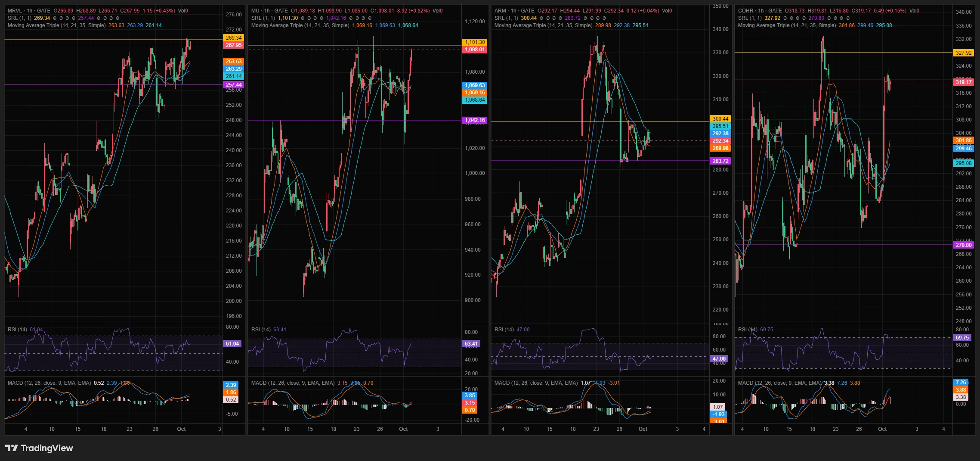
Task: Click the red 1,098.01 last-price tag on MU
Action: point(475,50)
